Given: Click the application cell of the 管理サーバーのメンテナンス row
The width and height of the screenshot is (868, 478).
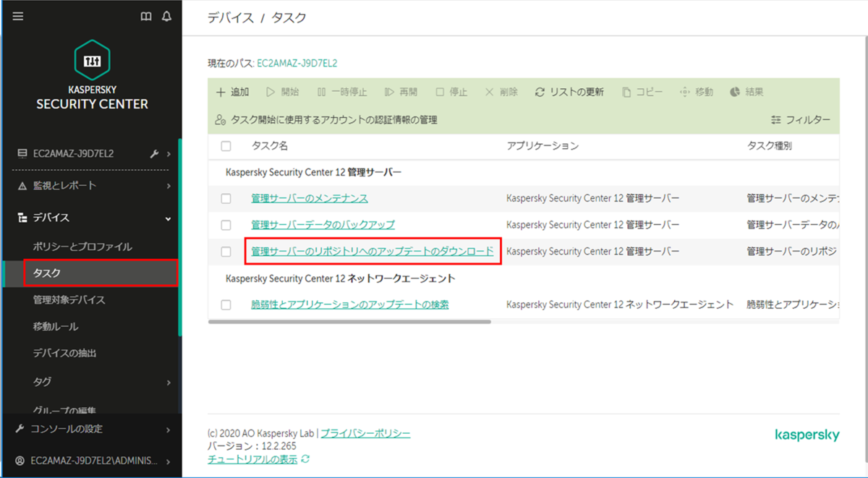Looking at the screenshot, I should tap(593, 198).
